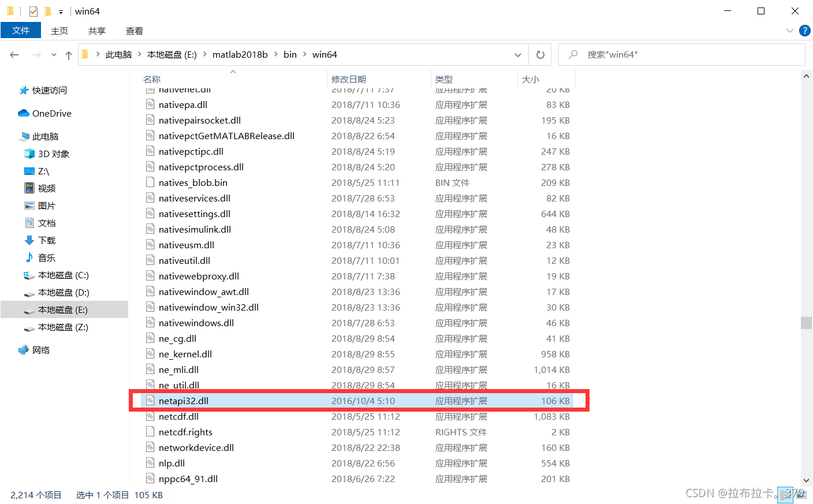This screenshot has width=813, height=504.
Task: Select the file networkdevice.dll
Action: (x=196, y=447)
